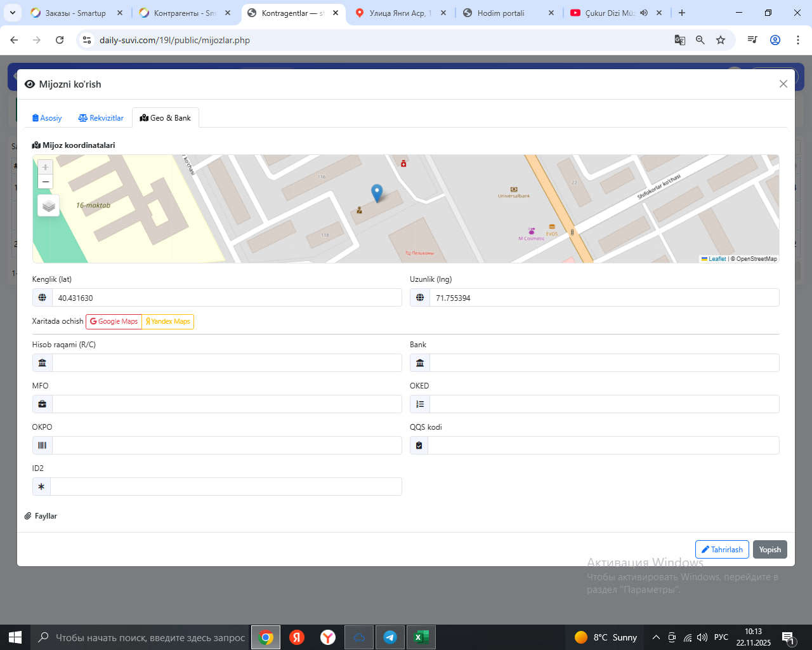Switch to the Asosiy tab
The height and width of the screenshot is (650, 812).
(47, 118)
